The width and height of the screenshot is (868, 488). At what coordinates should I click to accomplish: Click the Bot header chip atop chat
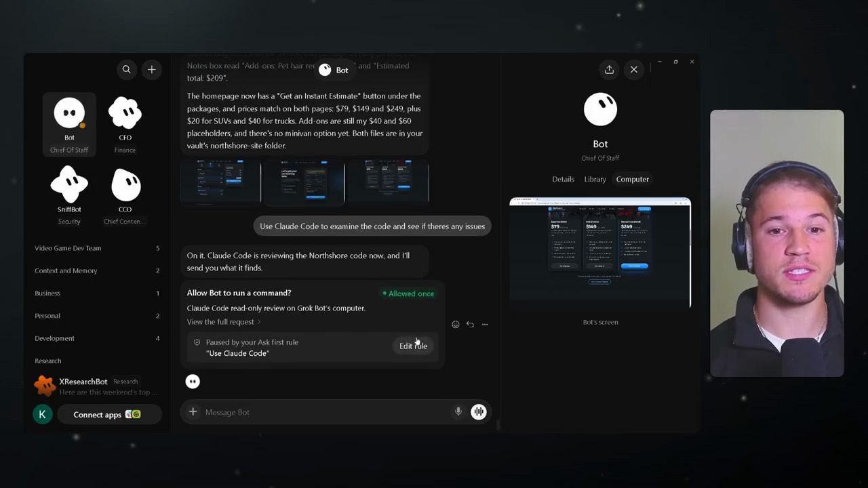tap(334, 70)
